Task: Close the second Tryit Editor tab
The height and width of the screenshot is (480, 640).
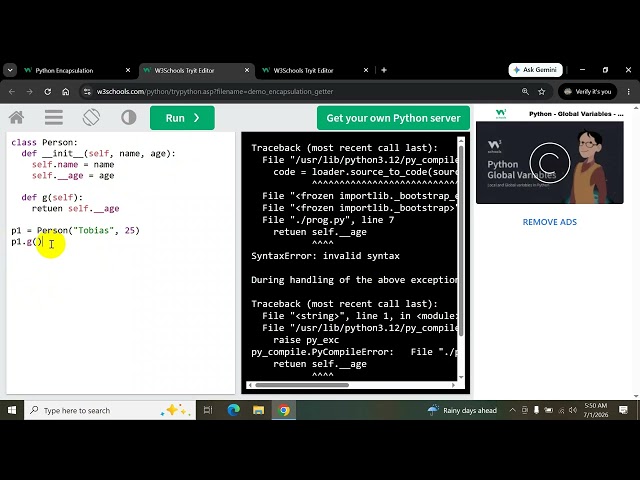Action: click(x=247, y=70)
